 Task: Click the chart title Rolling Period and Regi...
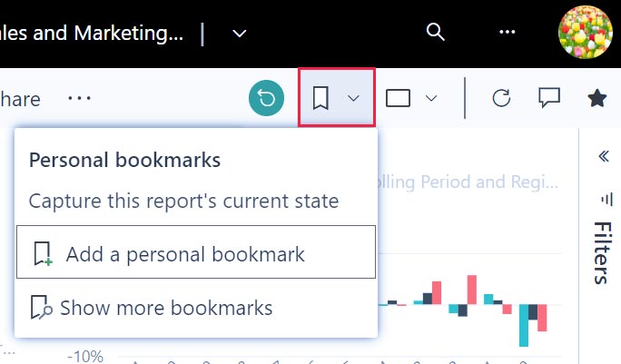coord(468,182)
